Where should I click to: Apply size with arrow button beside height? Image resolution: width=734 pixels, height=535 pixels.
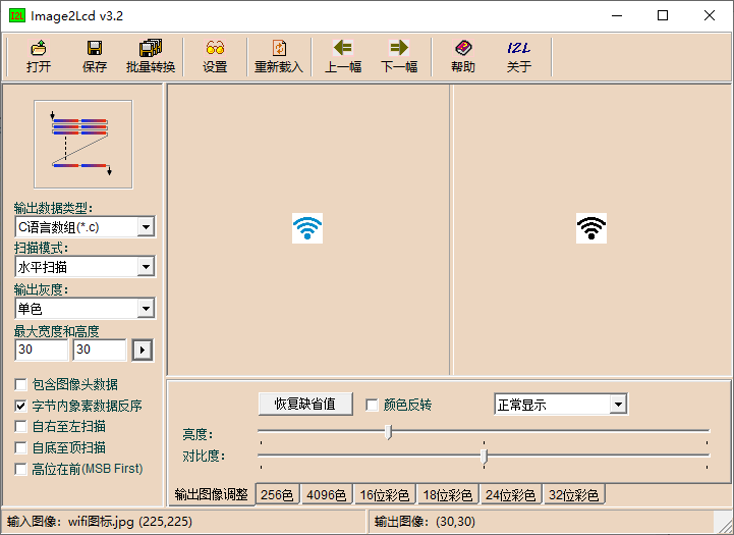point(142,350)
